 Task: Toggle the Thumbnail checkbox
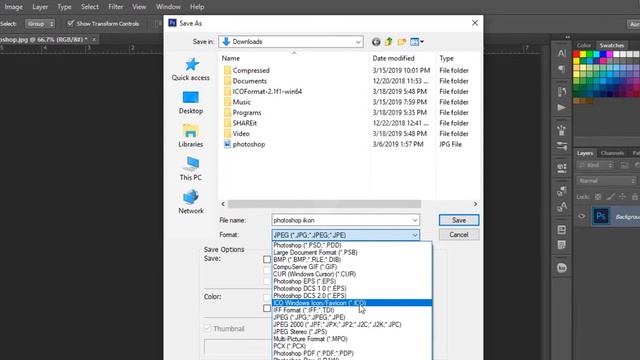coord(207,328)
